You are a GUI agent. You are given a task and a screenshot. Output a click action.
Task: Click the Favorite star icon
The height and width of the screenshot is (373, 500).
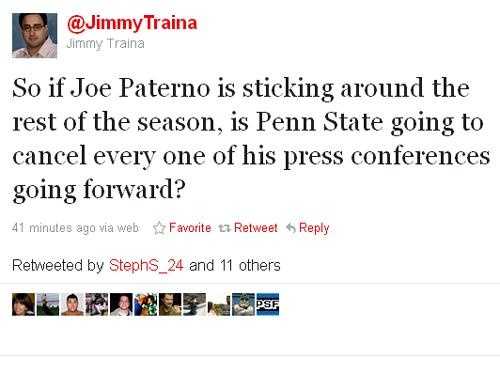159,228
